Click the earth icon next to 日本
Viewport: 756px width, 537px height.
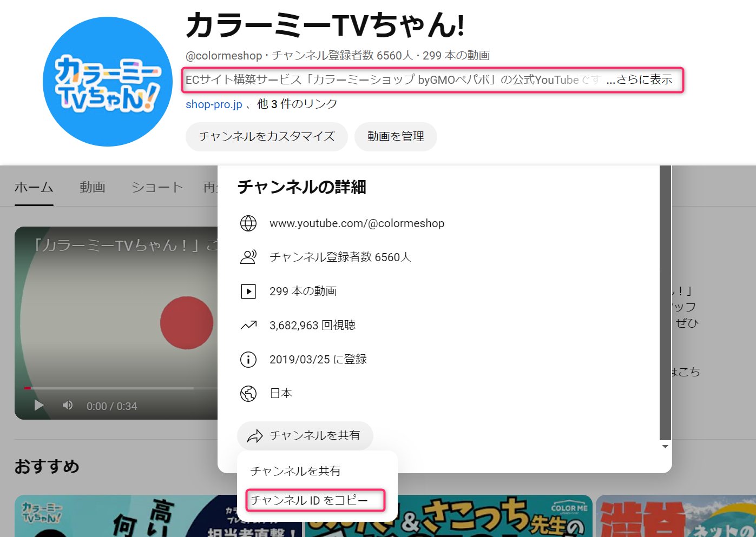coord(248,393)
